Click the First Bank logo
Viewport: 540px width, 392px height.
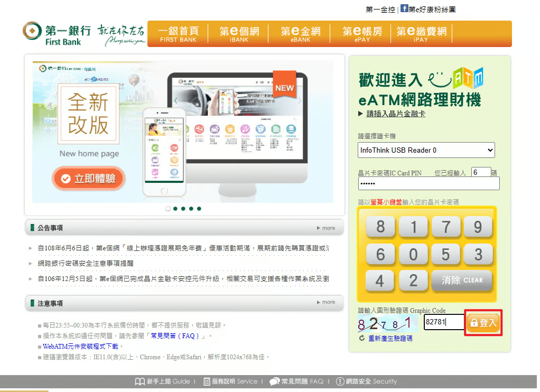(57, 34)
